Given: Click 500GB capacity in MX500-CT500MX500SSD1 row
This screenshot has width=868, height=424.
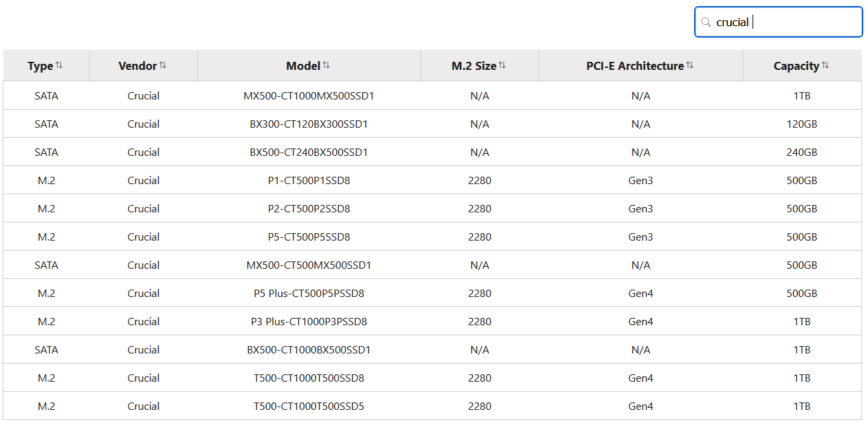Looking at the screenshot, I should tap(802, 265).
